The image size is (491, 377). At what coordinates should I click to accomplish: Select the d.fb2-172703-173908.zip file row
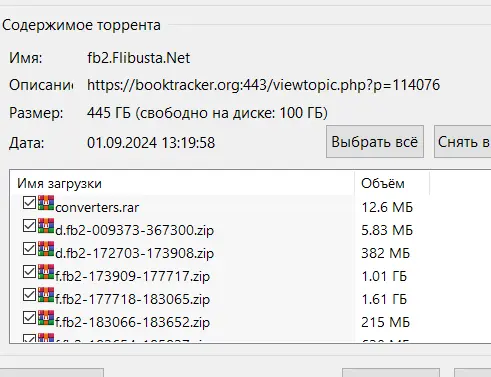pos(250,253)
